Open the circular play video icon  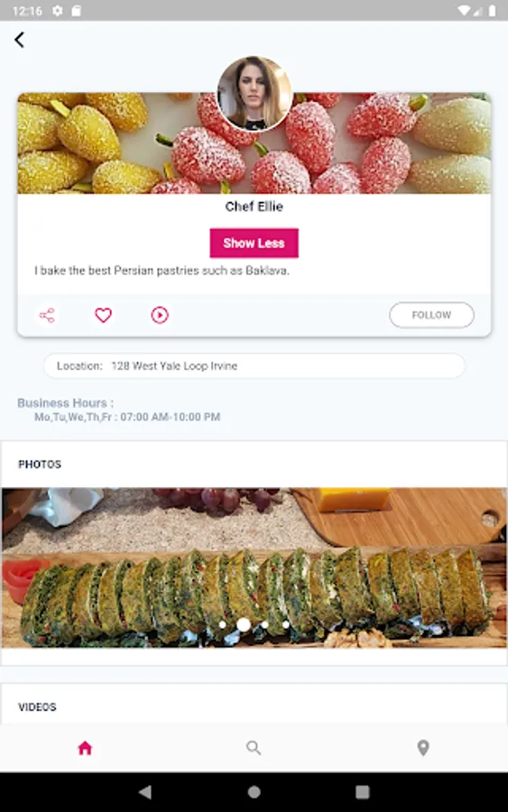point(160,315)
